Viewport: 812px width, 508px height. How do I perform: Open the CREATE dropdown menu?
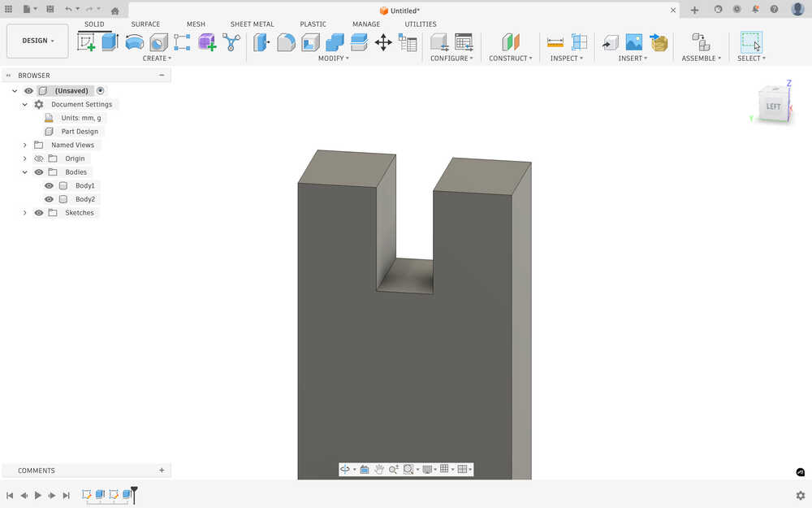(157, 59)
